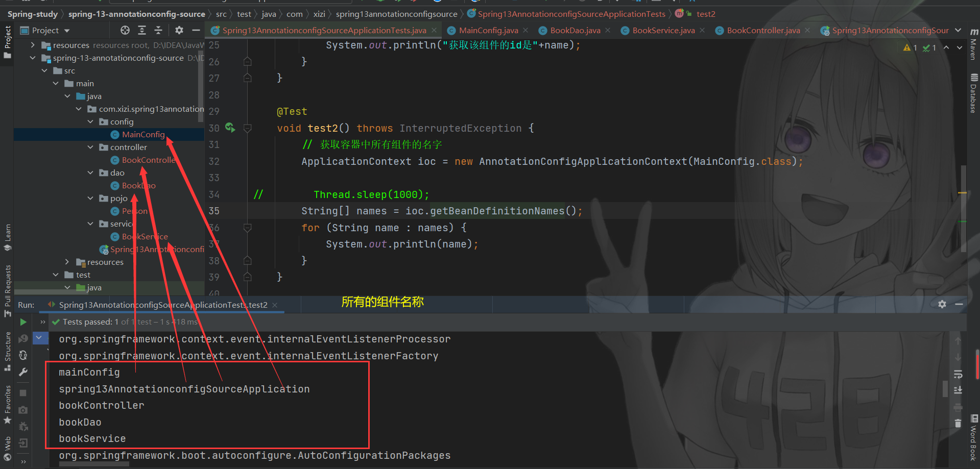
Task: Open Project panel settings gear
Action: tap(179, 30)
